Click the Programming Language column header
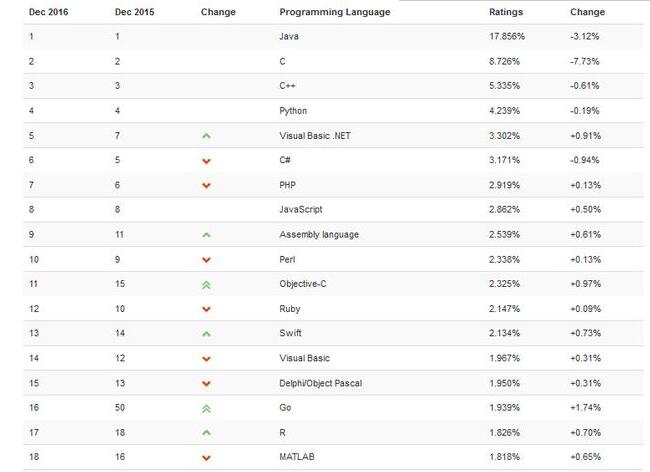The height and width of the screenshot is (472, 650). (x=335, y=12)
